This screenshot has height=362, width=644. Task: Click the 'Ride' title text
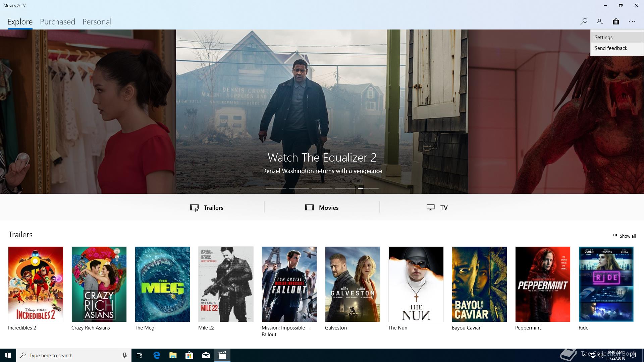(583, 328)
